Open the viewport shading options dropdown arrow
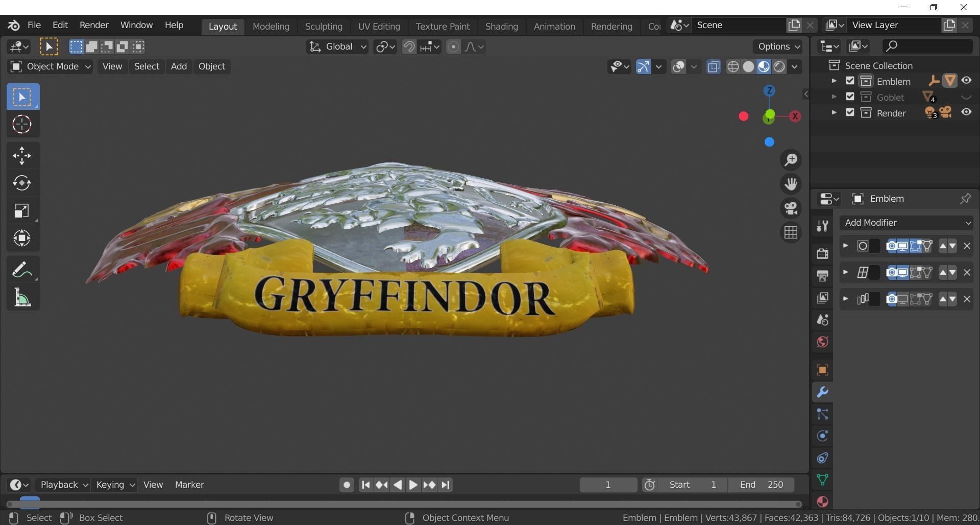 [x=794, y=67]
